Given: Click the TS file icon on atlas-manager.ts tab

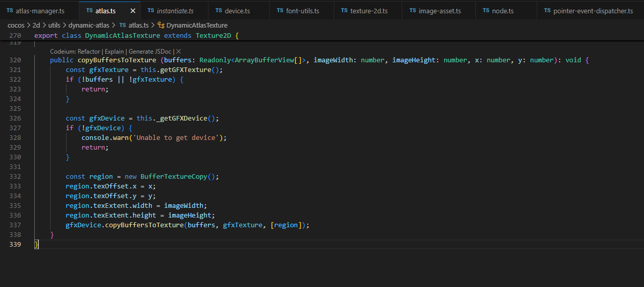Looking at the screenshot, I should coord(10,11).
